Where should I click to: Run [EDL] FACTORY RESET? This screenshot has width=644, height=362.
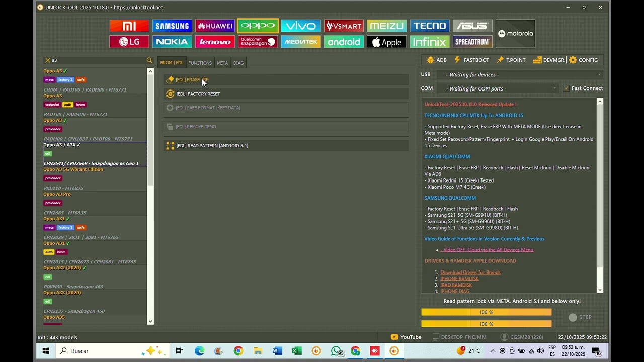point(286,94)
